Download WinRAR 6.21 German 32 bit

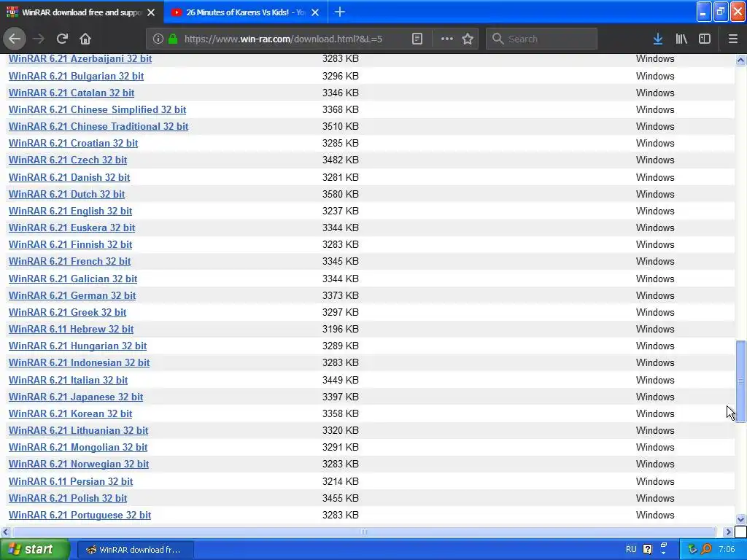72,295
